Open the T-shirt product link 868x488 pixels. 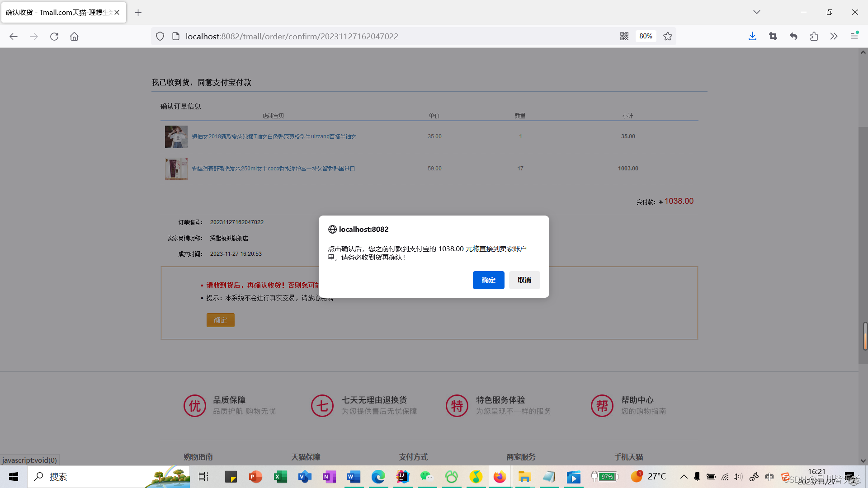274,136
